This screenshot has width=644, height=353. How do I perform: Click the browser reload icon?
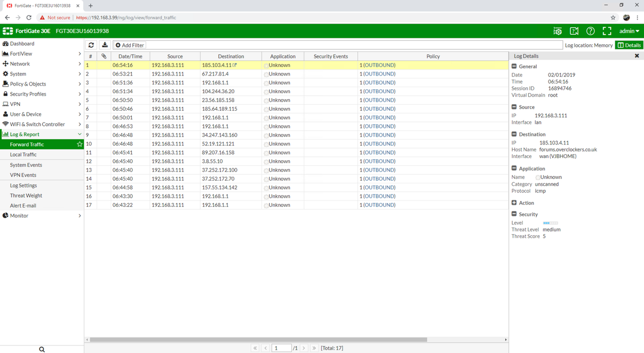tap(29, 18)
